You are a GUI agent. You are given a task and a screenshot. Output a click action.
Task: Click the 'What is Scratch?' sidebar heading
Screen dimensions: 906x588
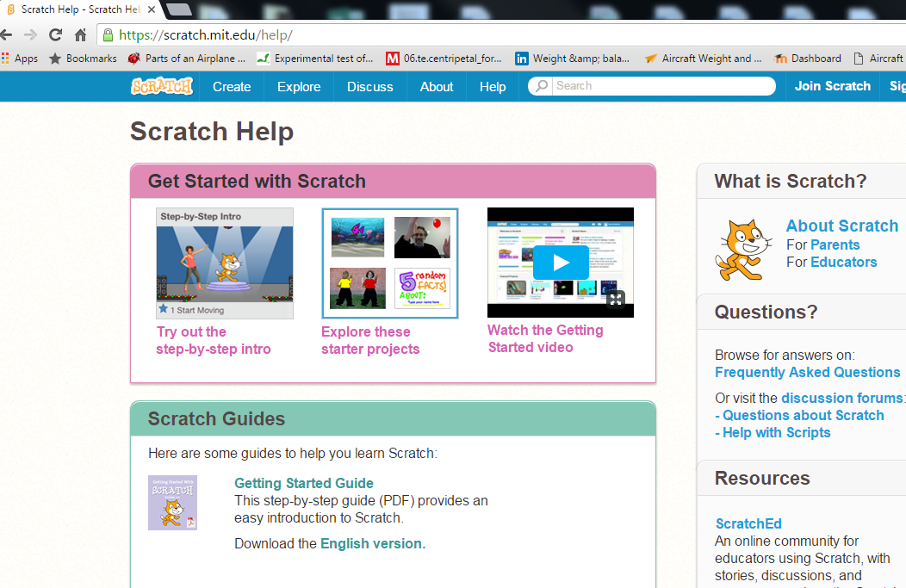tap(791, 182)
